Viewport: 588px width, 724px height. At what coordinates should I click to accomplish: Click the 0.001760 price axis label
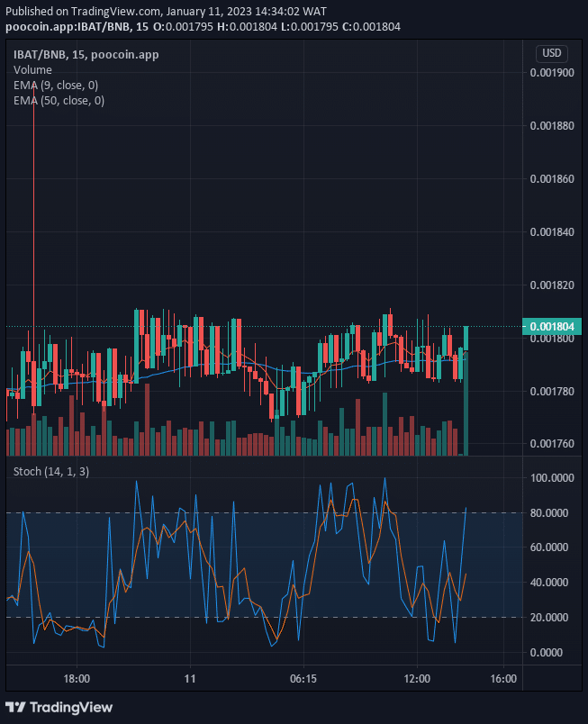pos(552,443)
